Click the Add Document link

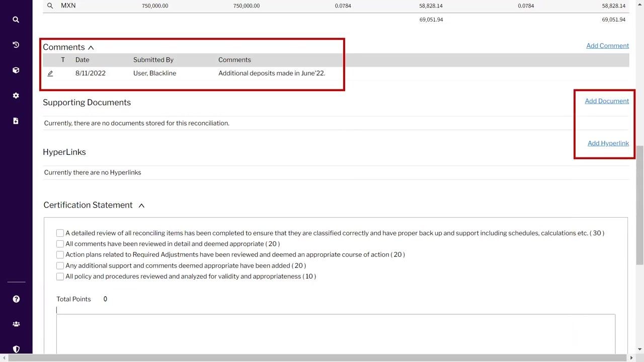(607, 101)
